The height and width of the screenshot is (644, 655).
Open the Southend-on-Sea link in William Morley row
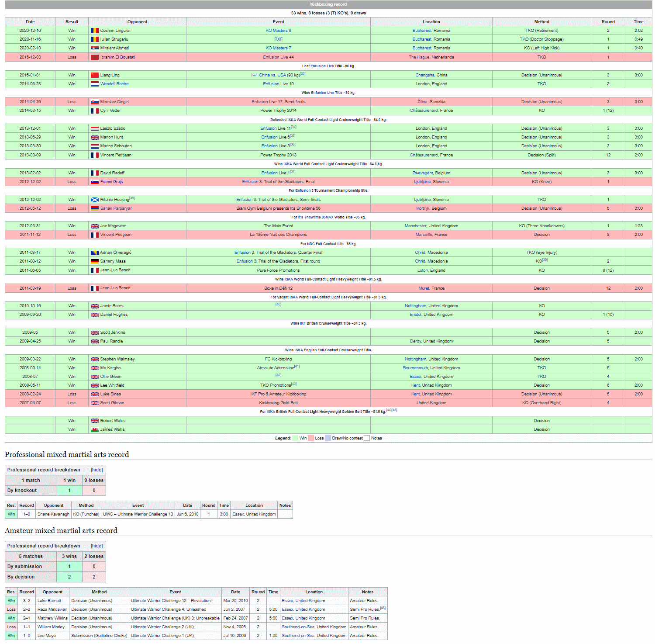coord(299,627)
